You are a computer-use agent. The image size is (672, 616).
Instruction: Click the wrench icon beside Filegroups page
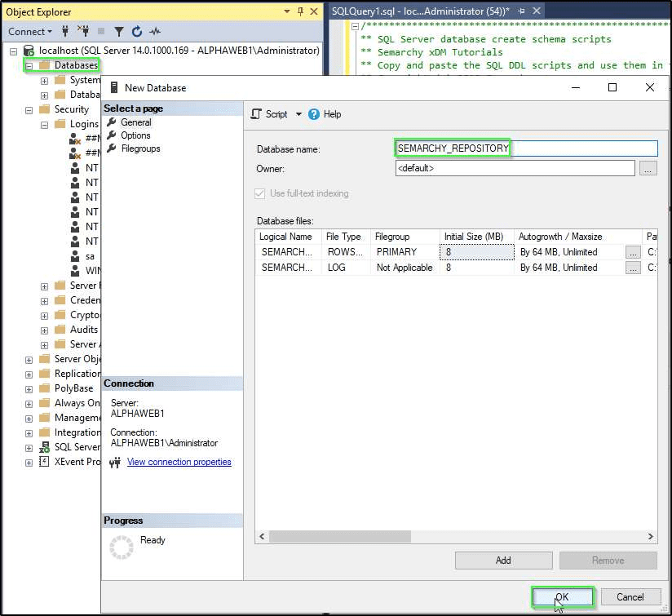[112, 148]
